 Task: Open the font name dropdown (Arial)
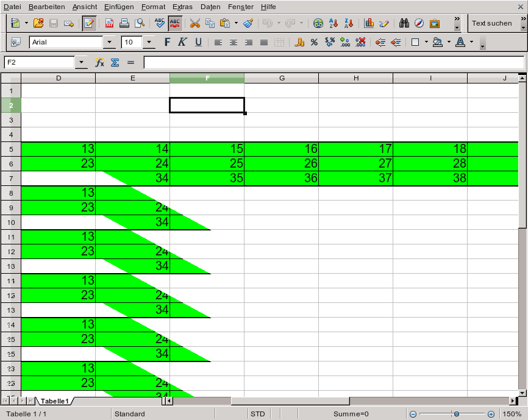(x=110, y=42)
